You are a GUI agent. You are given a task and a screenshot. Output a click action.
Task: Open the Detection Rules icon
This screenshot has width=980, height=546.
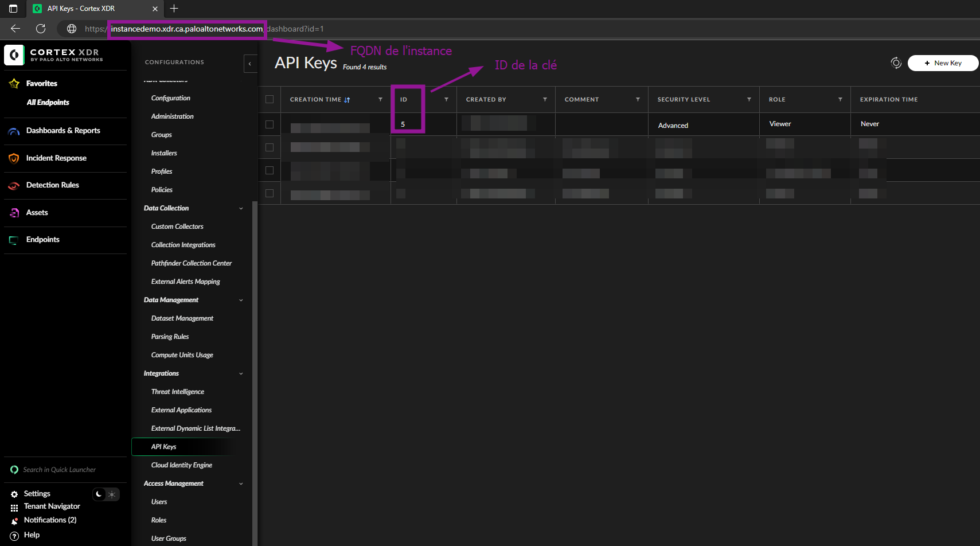click(14, 185)
